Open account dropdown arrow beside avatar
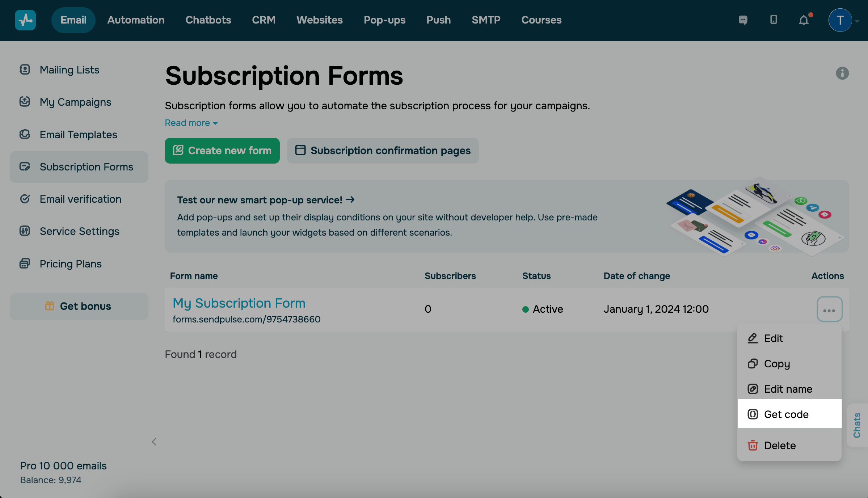The width and height of the screenshot is (868, 498). tap(857, 21)
